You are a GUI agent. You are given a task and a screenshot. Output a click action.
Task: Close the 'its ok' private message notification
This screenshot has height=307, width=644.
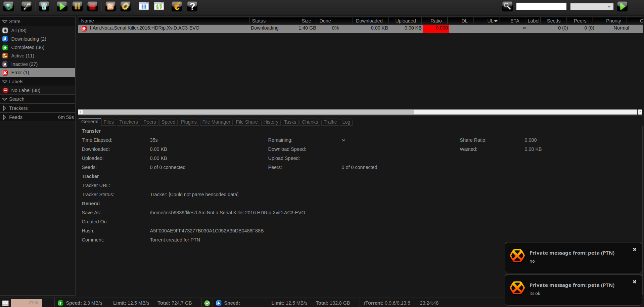coord(635,282)
